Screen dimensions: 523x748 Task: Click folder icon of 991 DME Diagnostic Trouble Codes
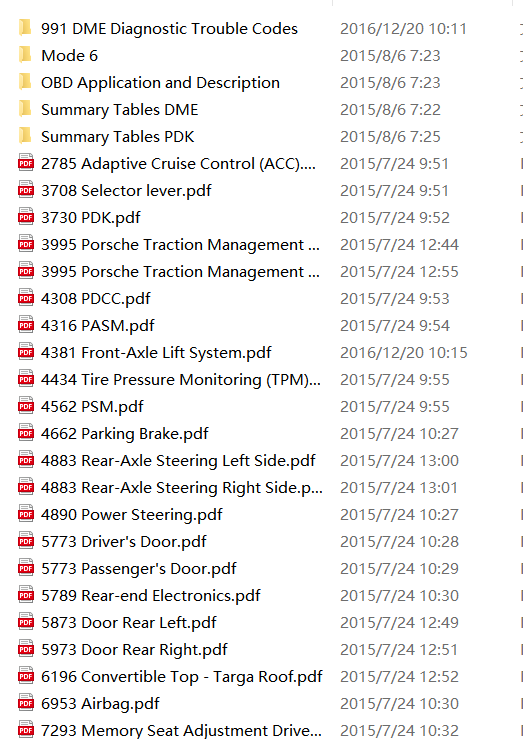pos(25,28)
